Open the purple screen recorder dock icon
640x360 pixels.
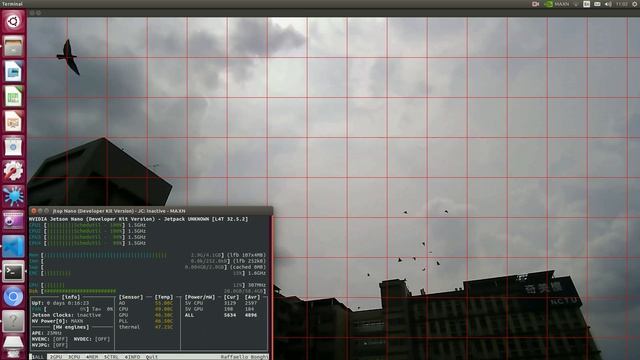click(x=13, y=221)
